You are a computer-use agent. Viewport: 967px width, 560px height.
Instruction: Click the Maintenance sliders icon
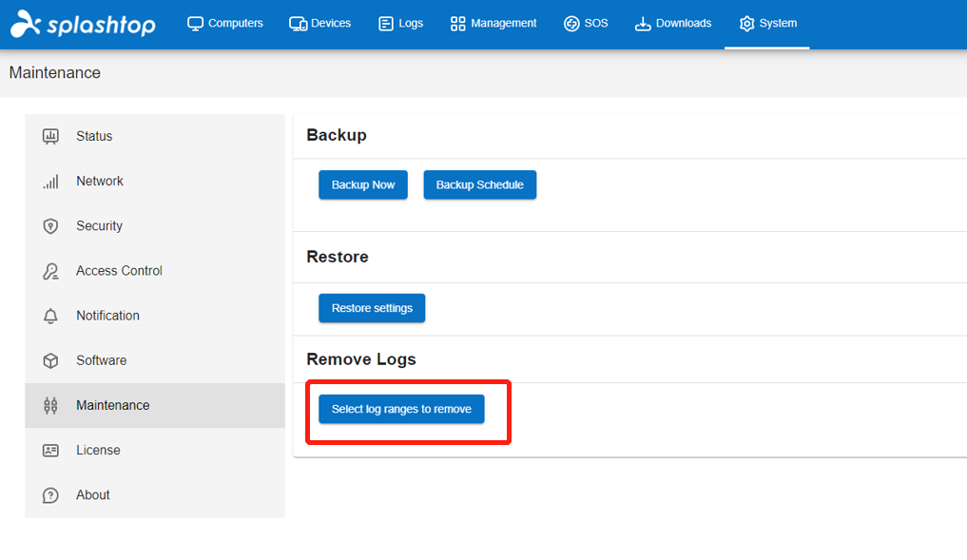click(x=50, y=406)
